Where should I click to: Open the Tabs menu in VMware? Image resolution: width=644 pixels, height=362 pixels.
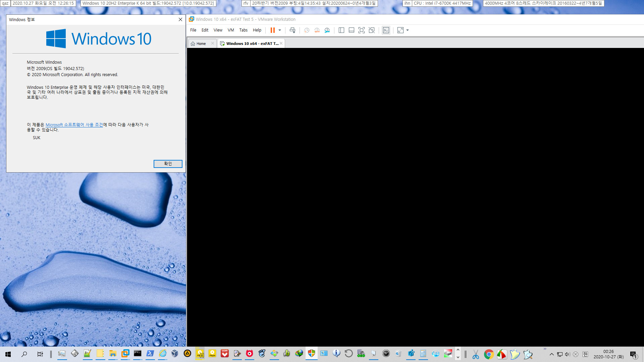click(x=244, y=30)
